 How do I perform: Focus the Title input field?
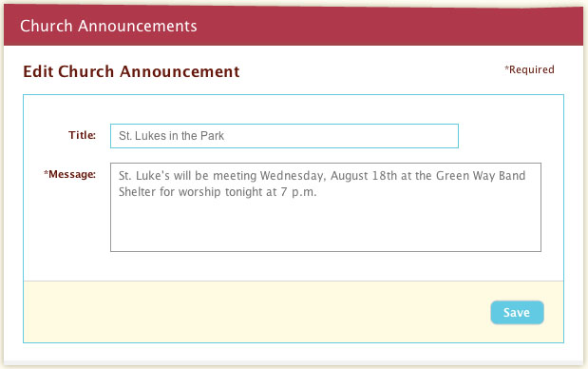[x=284, y=136]
